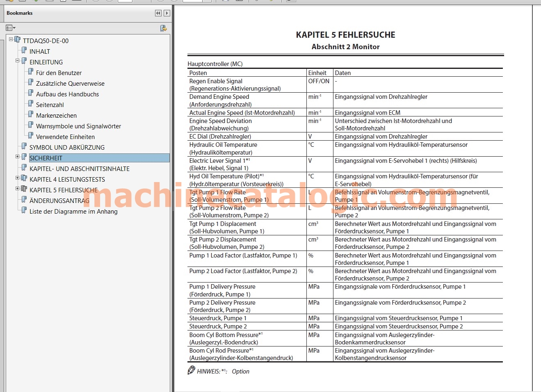Click the bookmark icon beside Markenzeichen
Viewport: 541px width, 392px height.
pos(30,114)
